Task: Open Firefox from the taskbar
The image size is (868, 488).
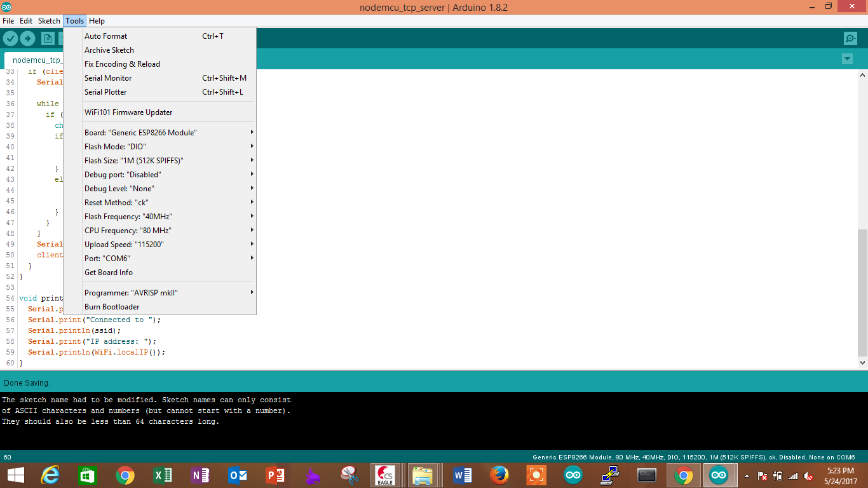Action: point(500,475)
